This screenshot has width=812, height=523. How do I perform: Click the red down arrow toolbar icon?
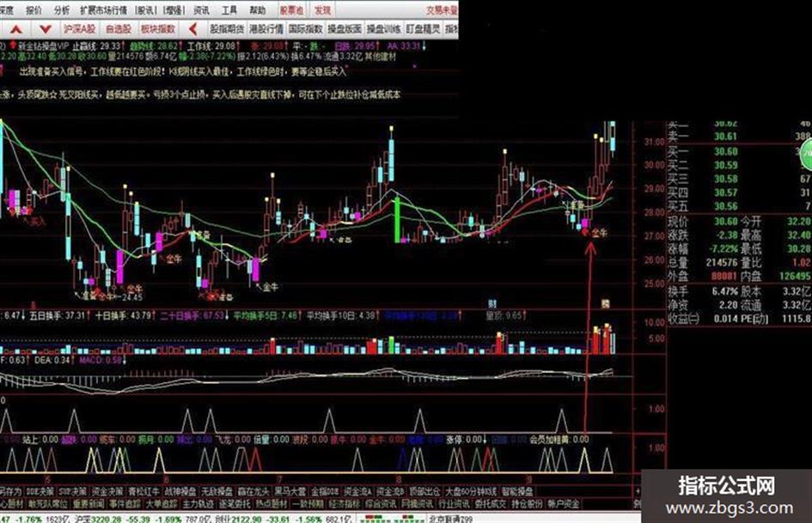(45, 29)
